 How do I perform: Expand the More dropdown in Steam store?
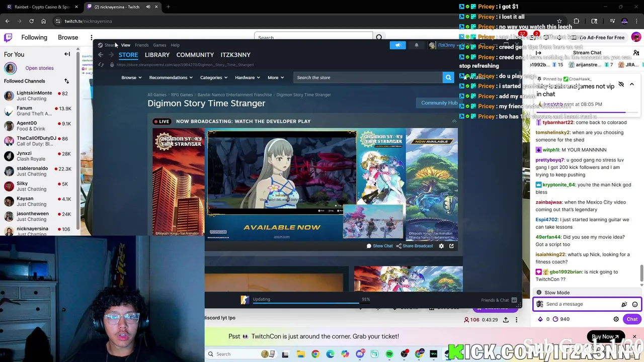tap(276, 77)
